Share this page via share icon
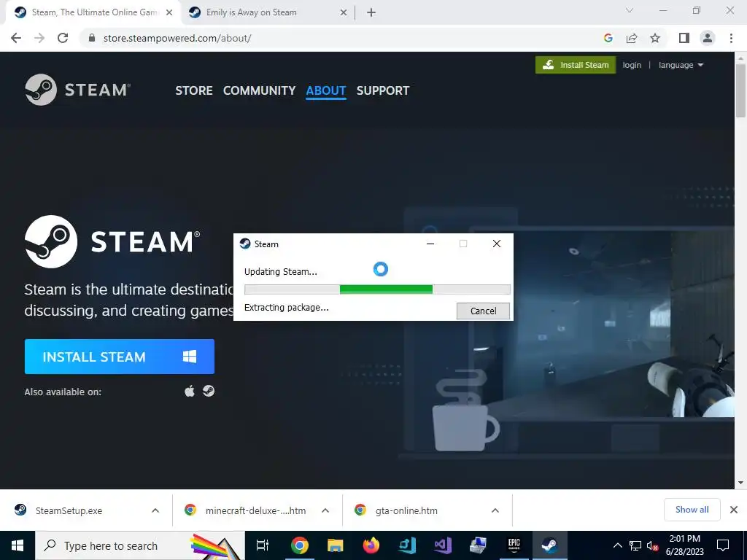The image size is (747, 560). pos(632,38)
